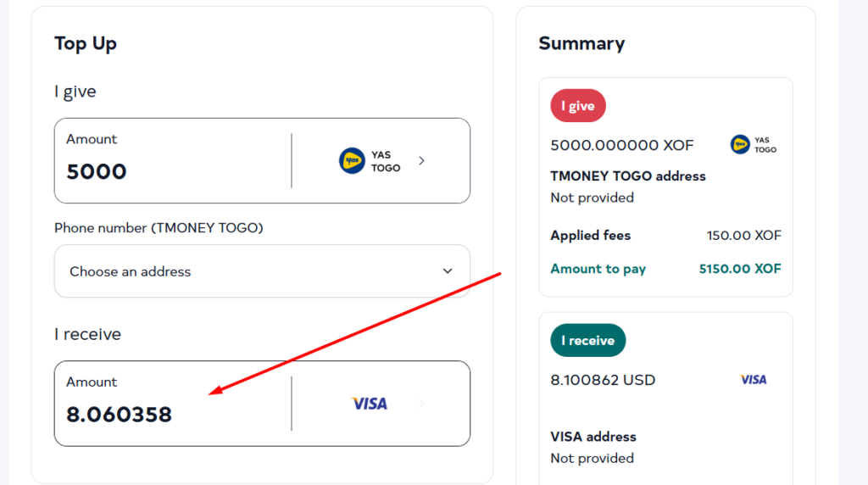Click the green I receive badge in Summary
The height and width of the screenshot is (485, 868).
587,340
